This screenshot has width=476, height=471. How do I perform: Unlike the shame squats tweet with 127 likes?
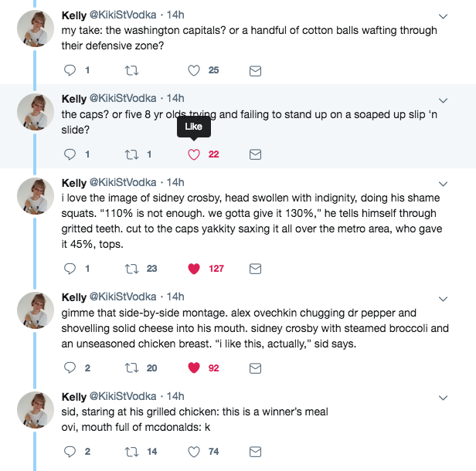pos(195,269)
